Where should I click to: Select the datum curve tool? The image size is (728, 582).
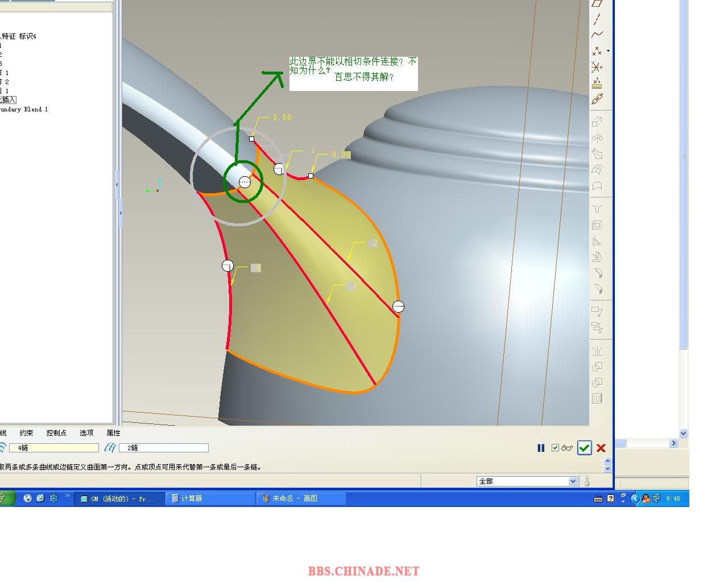597,35
